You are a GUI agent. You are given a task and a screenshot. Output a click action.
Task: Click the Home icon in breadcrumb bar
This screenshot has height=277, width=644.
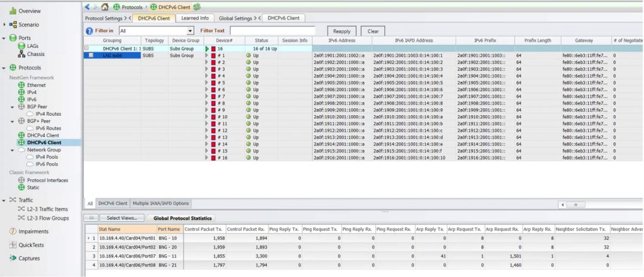point(105,6)
